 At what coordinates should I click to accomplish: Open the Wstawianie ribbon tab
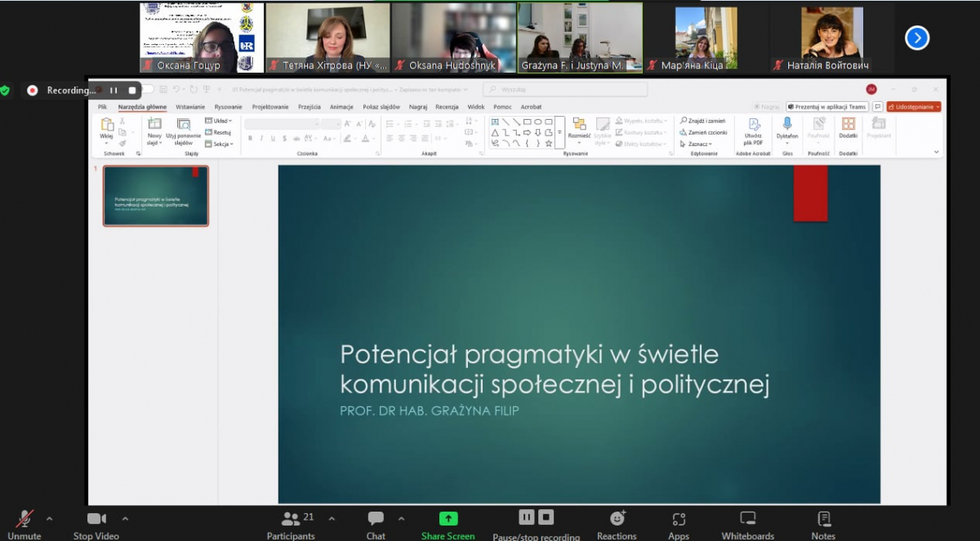click(190, 107)
